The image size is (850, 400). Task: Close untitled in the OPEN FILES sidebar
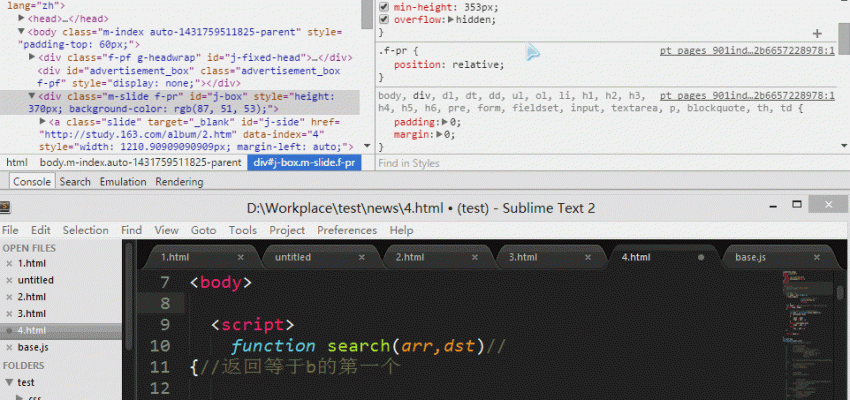(x=9, y=281)
